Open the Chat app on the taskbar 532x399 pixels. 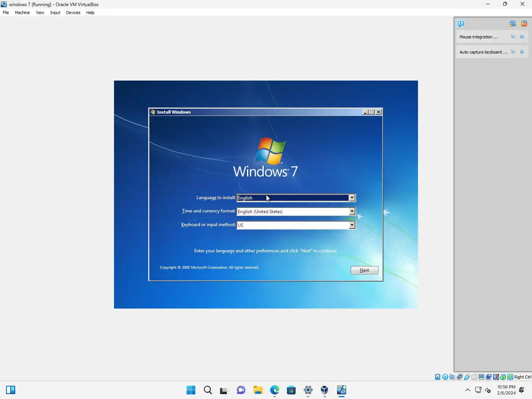(x=241, y=390)
